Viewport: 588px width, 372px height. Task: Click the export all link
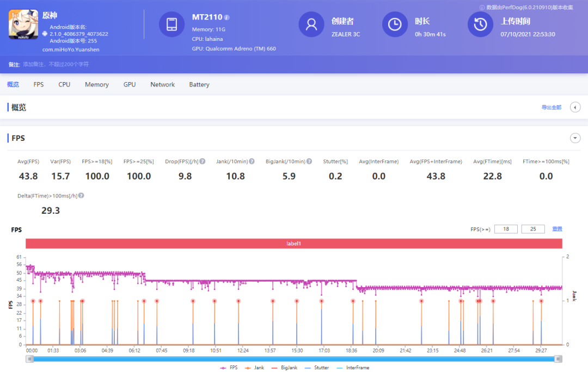(551, 108)
